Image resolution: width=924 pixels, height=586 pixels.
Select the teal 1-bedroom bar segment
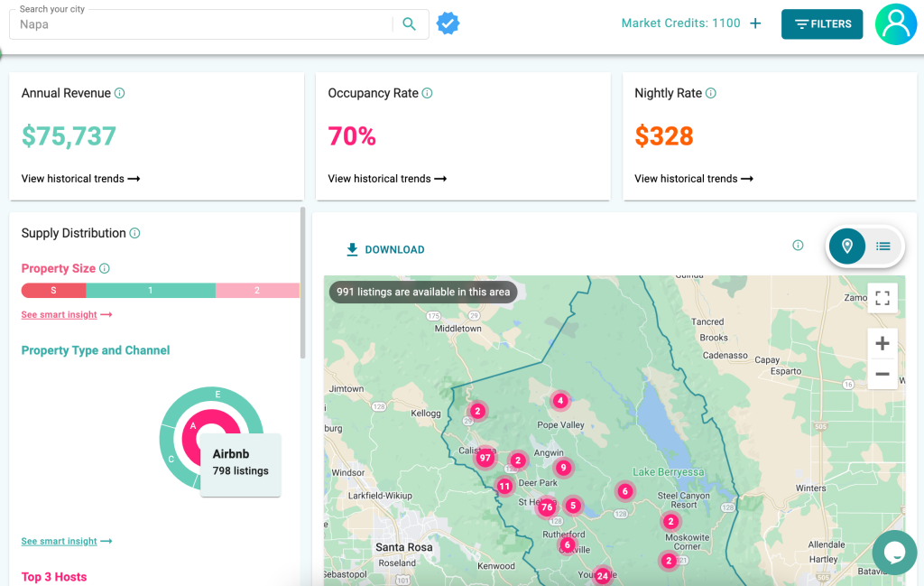pos(151,290)
